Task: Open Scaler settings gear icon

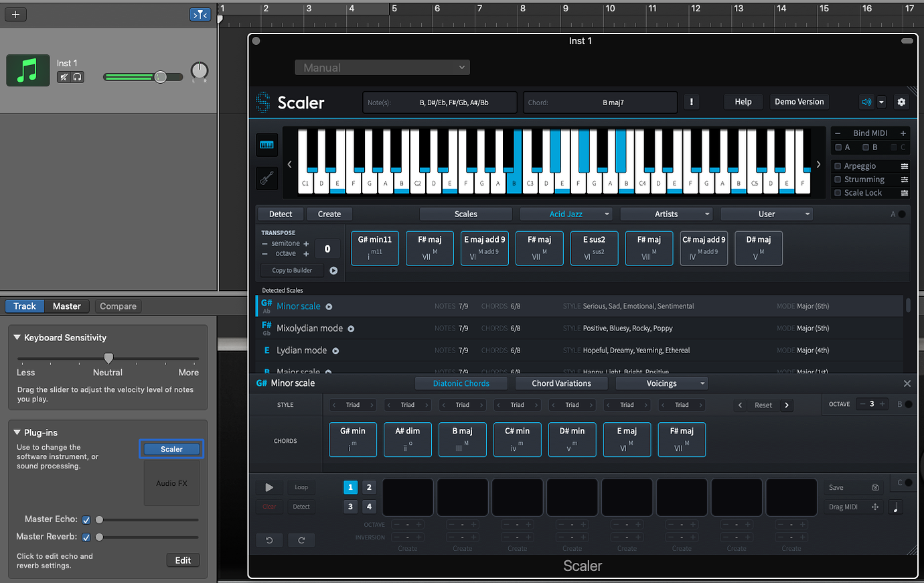Action: (x=901, y=102)
